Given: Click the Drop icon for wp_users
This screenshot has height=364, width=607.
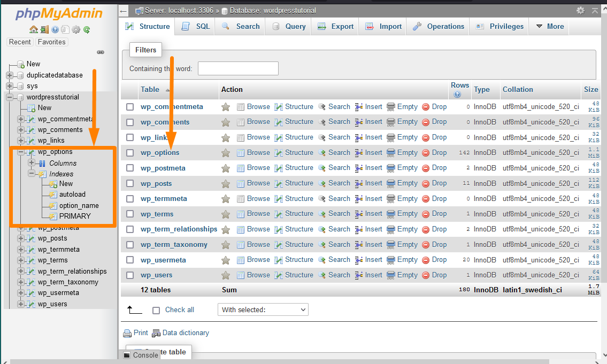Looking at the screenshot, I should (426, 275).
